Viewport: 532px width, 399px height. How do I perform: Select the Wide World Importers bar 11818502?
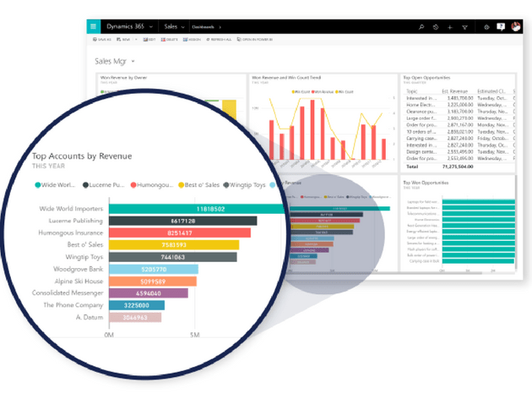(x=197, y=209)
